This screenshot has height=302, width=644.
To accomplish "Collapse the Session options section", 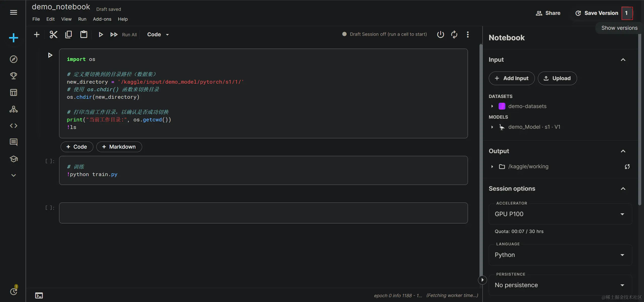I will click(x=623, y=189).
